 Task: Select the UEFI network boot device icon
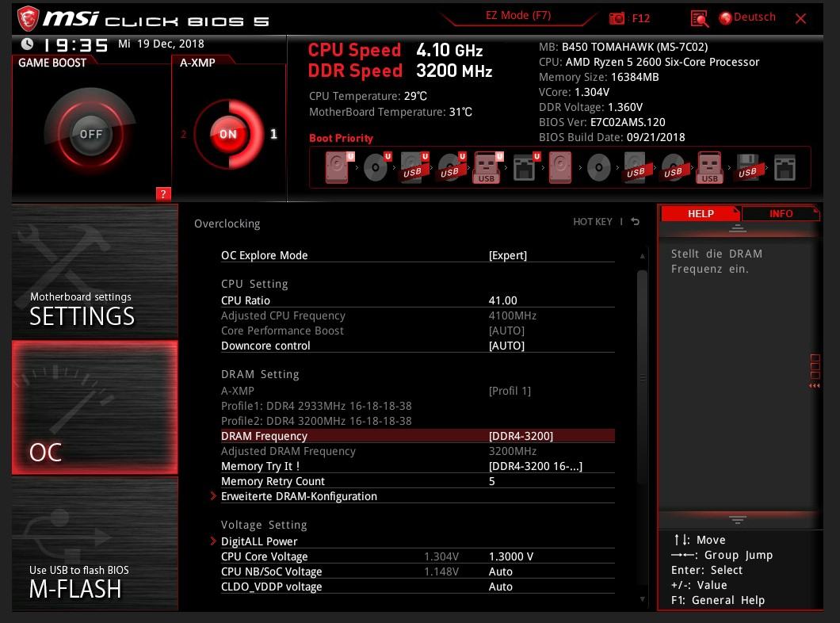pyautogui.click(x=525, y=168)
